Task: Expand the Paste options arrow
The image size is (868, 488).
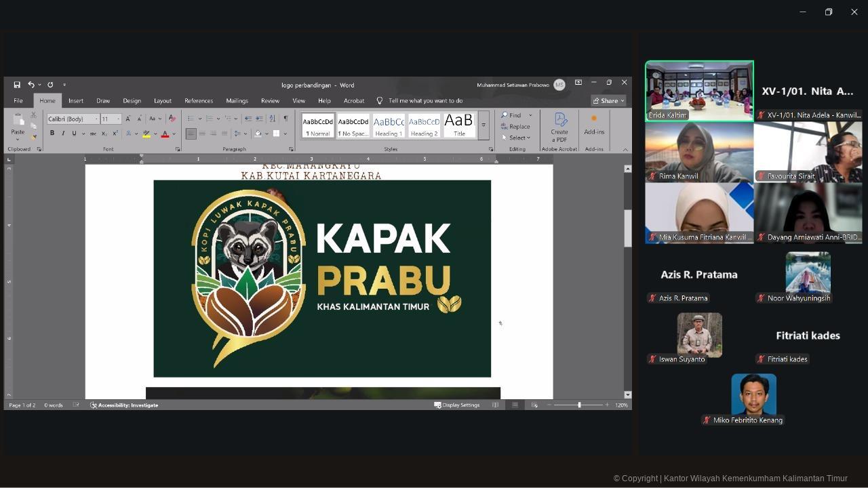Action: coord(18,139)
